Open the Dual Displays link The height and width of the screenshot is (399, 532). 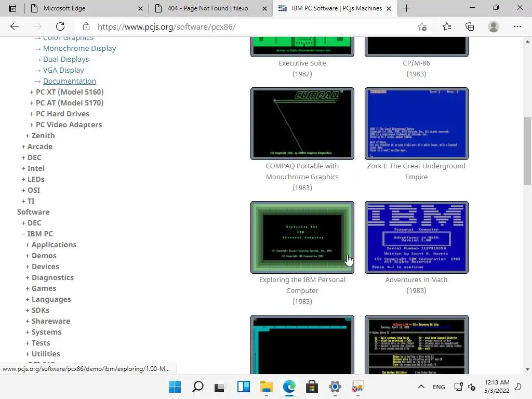[66, 59]
